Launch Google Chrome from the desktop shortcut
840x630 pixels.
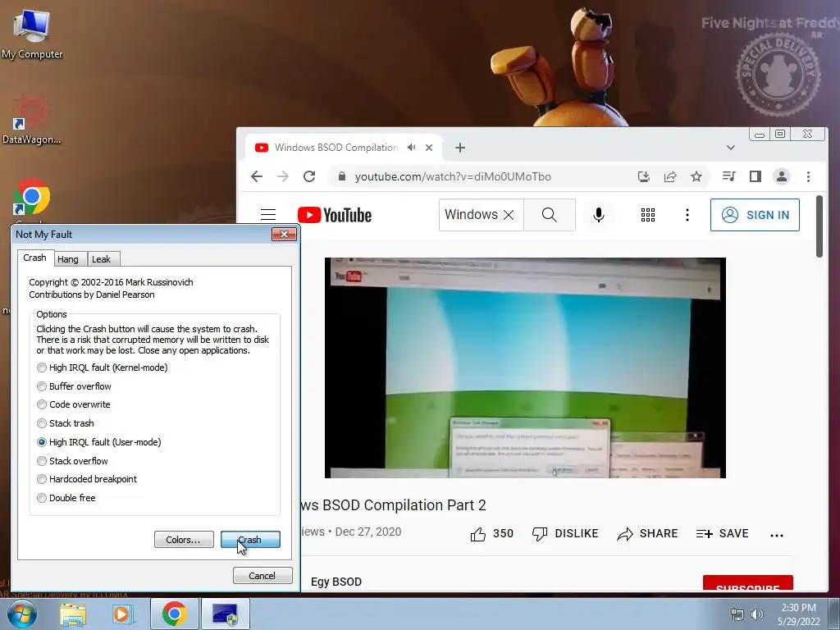click(32, 199)
